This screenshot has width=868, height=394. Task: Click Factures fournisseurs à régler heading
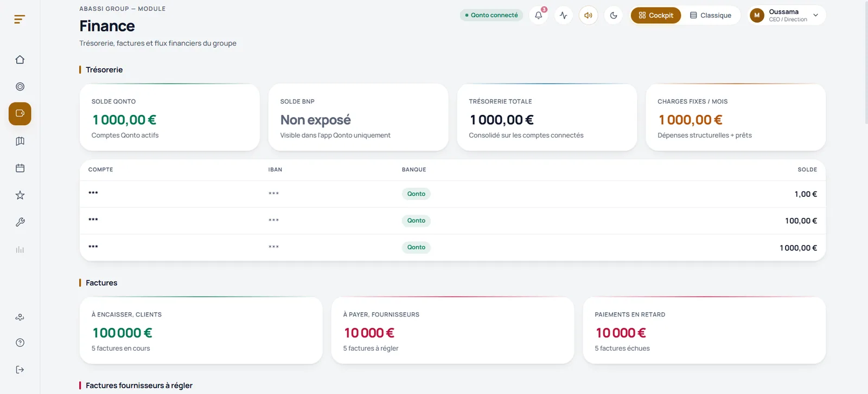(139, 385)
